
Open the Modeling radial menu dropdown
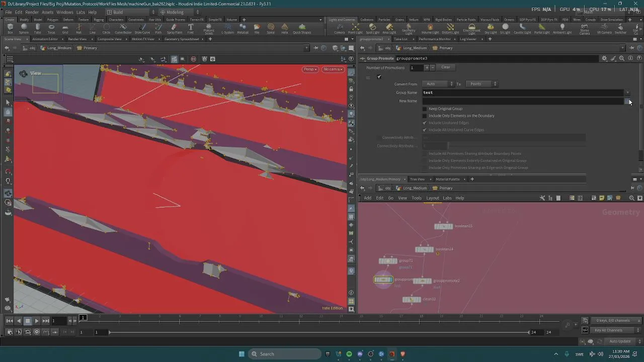179,12
